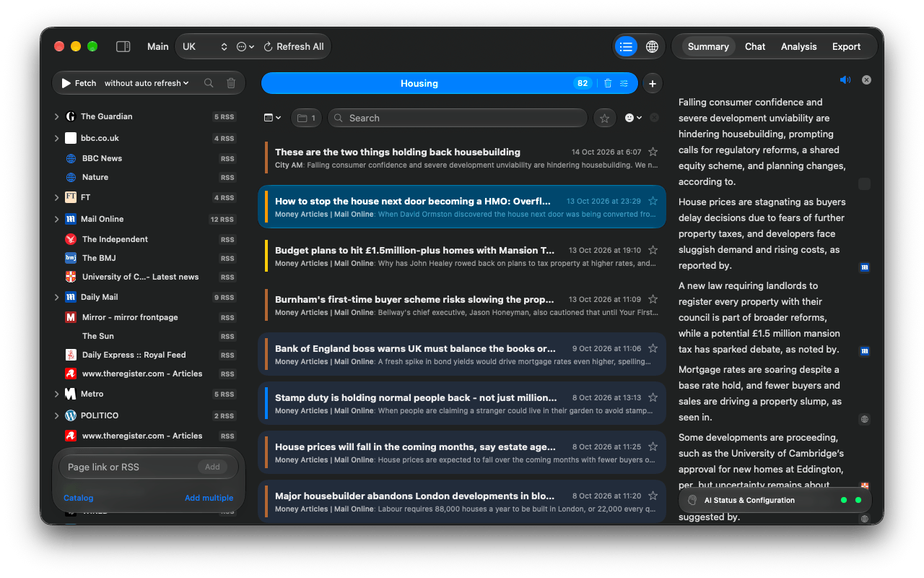The width and height of the screenshot is (924, 578).
Task: Expand the Mail Online feed group
Action: [56, 219]
